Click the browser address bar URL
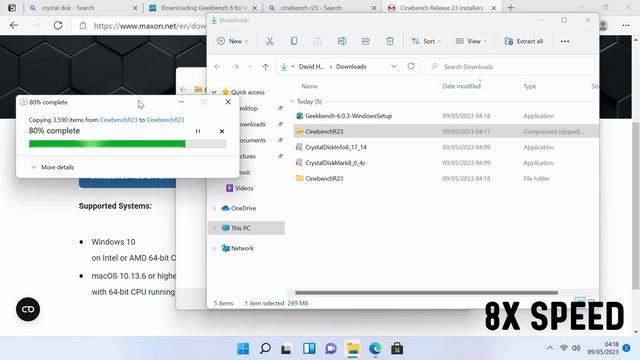The height and width of the screenshot is (360, 640). pos(149,26)
